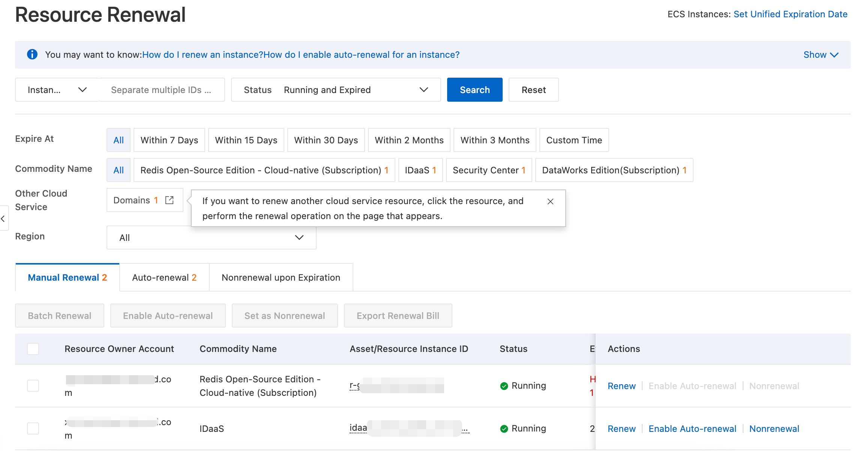Open Set Unified Expiration Date link
The image size is (868, 451).
pyautogui.click(x=790, y=14)
